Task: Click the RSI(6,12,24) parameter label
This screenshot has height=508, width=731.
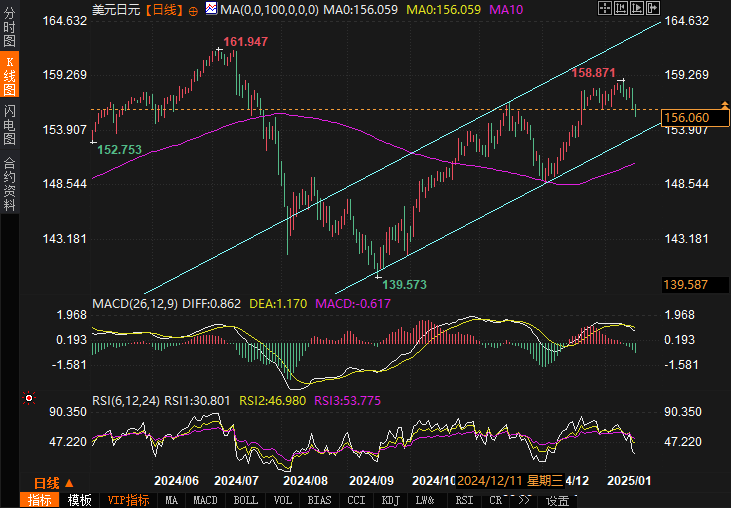Action: click(x=126, y=401)
